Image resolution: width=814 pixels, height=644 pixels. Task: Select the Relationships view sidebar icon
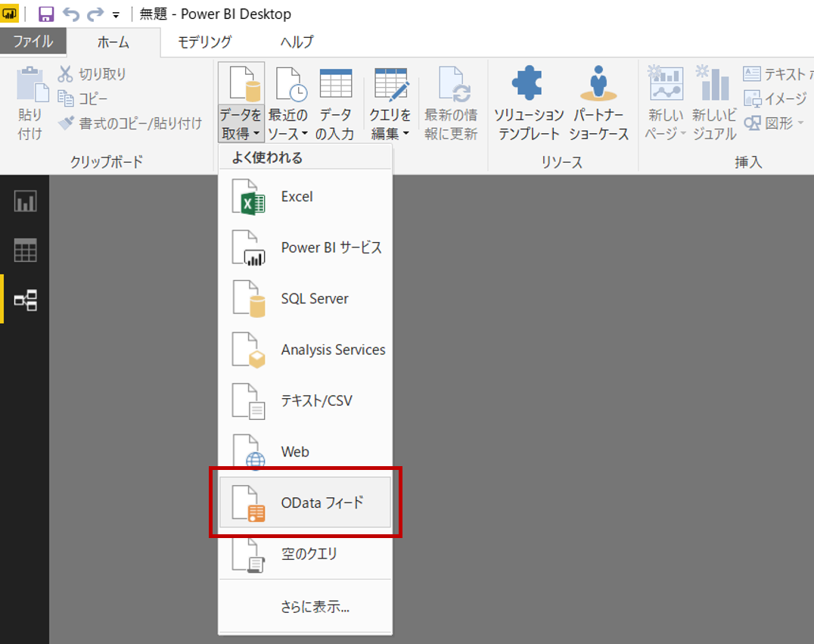point(25,300)
